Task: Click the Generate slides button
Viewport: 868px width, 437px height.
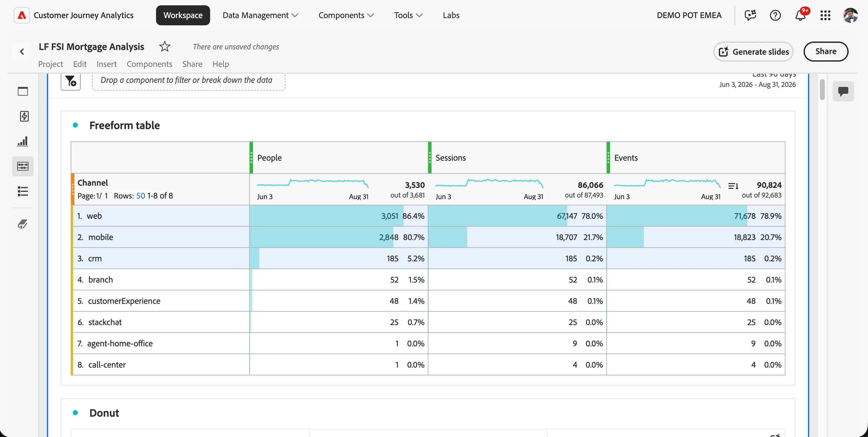Action: point(753,52)
